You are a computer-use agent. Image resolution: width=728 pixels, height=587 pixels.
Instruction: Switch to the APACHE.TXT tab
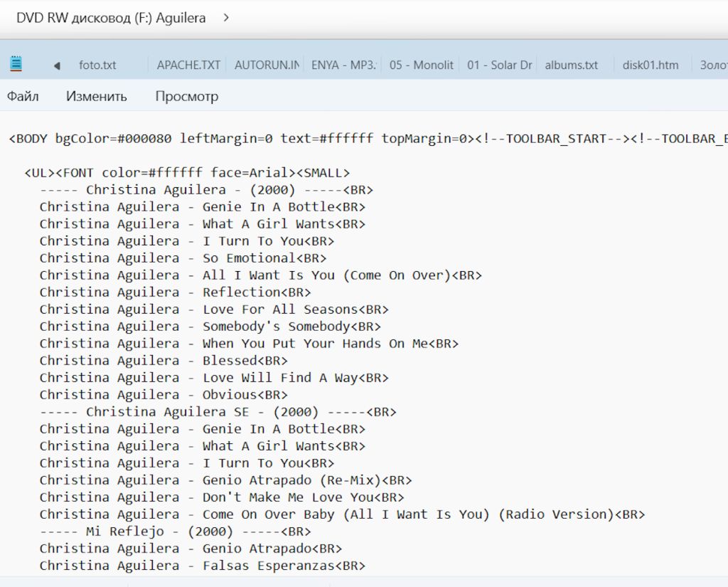coord(188,65)
